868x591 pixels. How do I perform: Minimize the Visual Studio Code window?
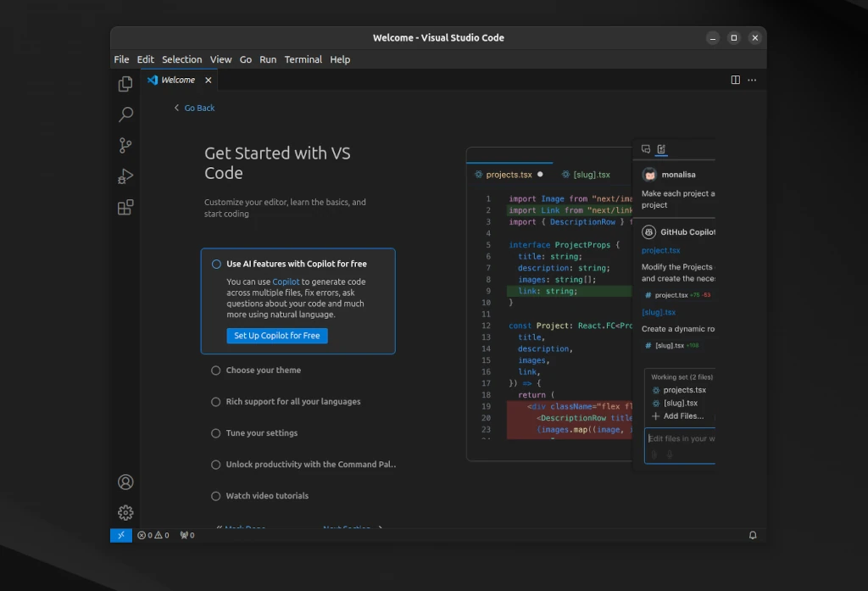tap(713, 37)
